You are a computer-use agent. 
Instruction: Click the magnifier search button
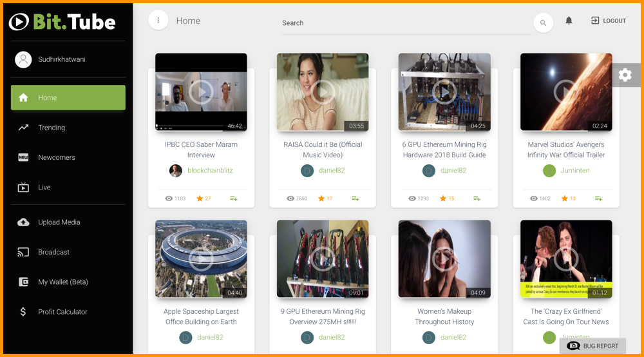coord(543,23)
